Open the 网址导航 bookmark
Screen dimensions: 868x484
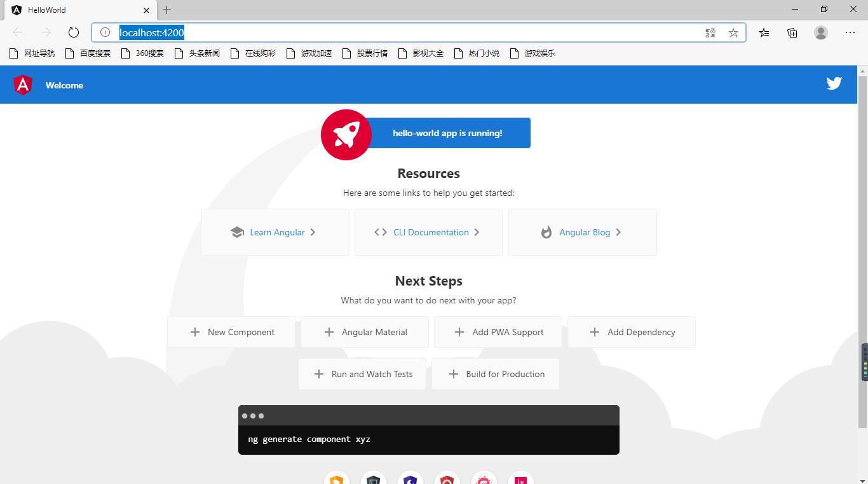(x=32, y=53)
